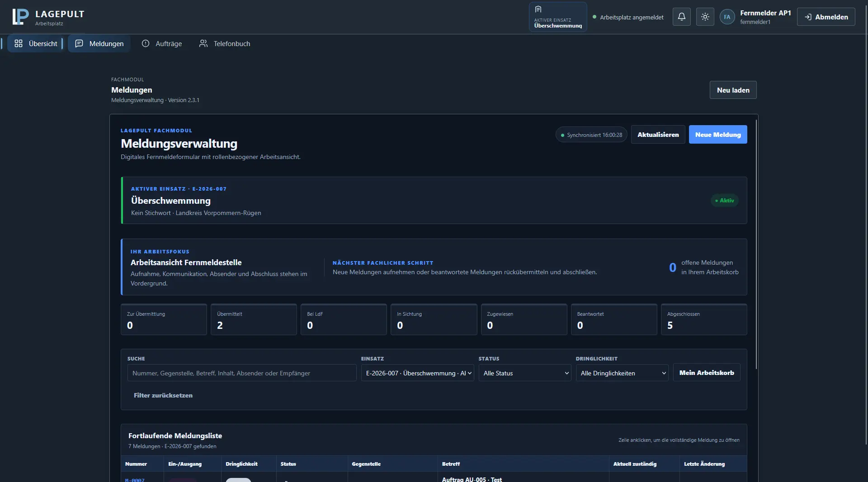Viewport: 868px width, 482px height.
Task: Click the LAGEPULT logo
Action: pyautogui.click(x=48, y=17)
